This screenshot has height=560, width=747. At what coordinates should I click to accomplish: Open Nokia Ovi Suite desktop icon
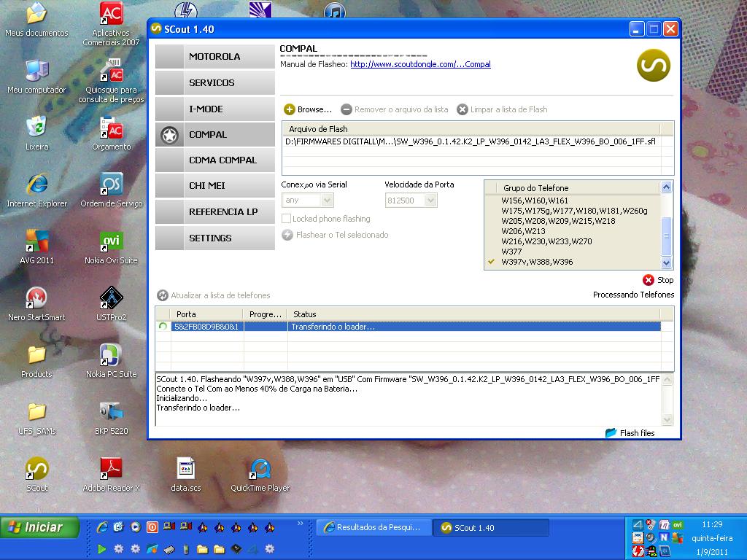[111, 247]
